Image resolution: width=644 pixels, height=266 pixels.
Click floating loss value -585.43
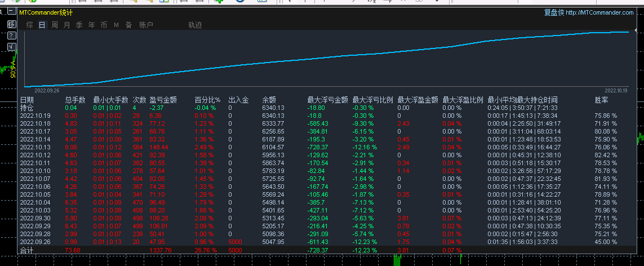pos(318,123)
